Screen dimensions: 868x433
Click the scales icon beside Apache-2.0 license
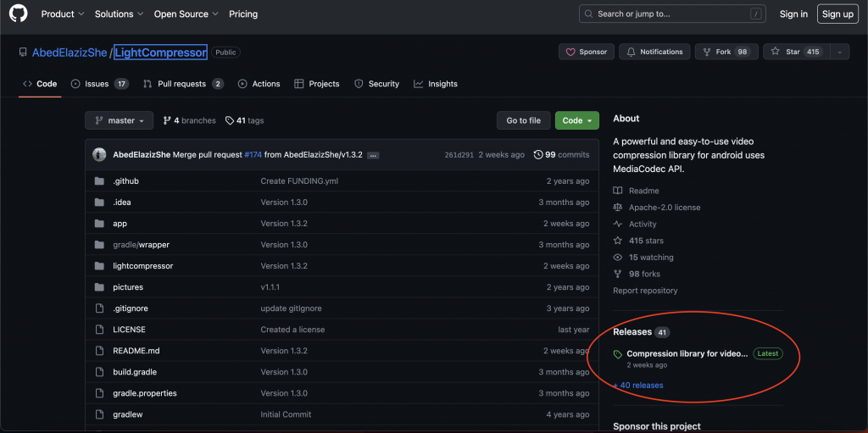[x=618, y=207]
